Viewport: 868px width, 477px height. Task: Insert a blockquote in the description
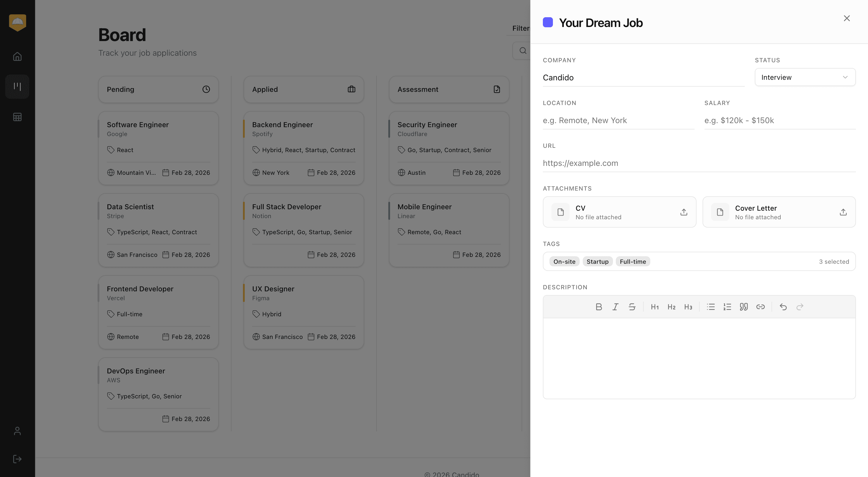point(744,307)
